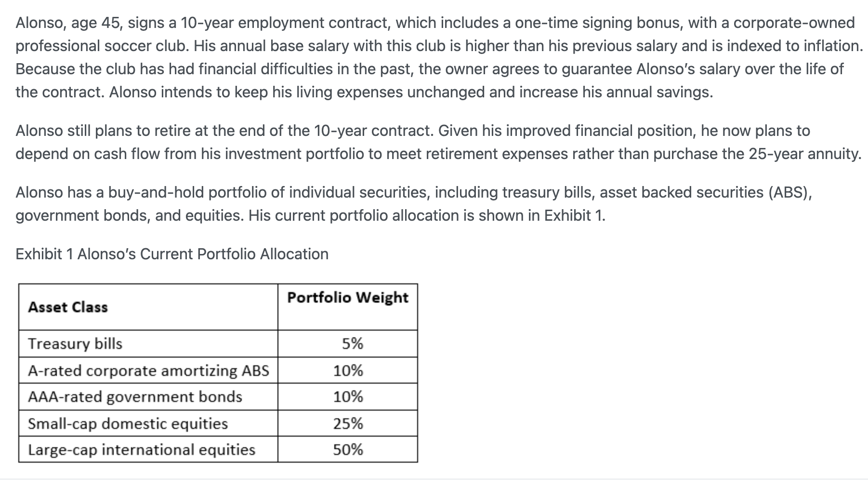The width and height of the screenshot is (868, 480).
Task: Select the AAA-rated government bonds cell
Action: [x=148, y=397]
